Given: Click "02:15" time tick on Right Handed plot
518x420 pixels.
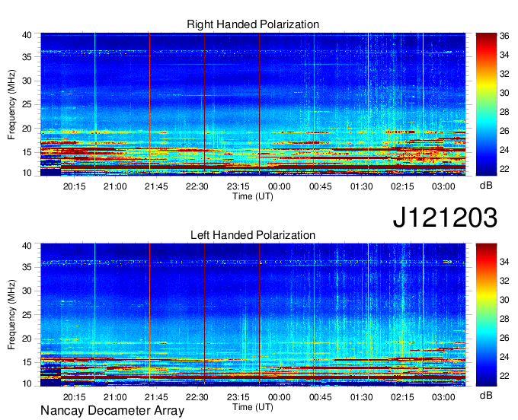Looking at the screenshot, I should 402,186.
